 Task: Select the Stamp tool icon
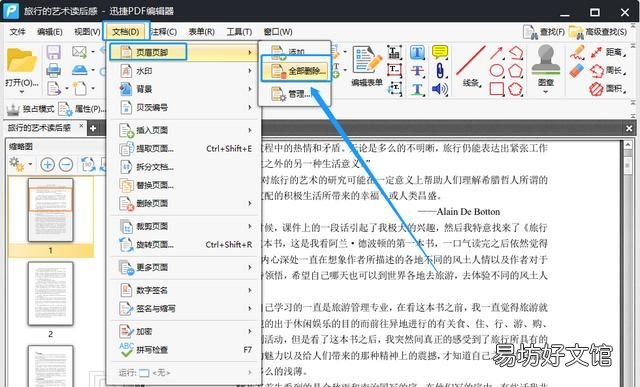[x=546, y=60]
